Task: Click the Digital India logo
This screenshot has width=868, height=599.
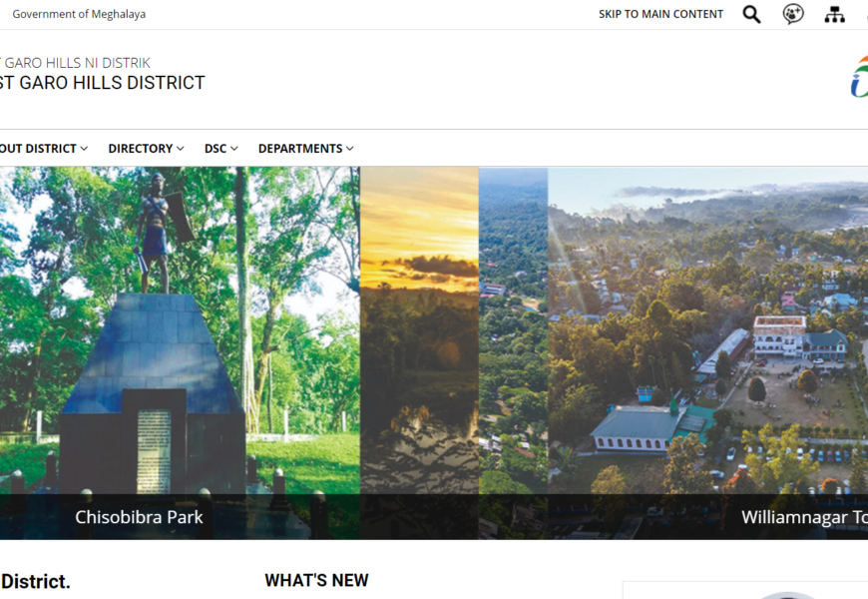Action: [x=859, y=77]
